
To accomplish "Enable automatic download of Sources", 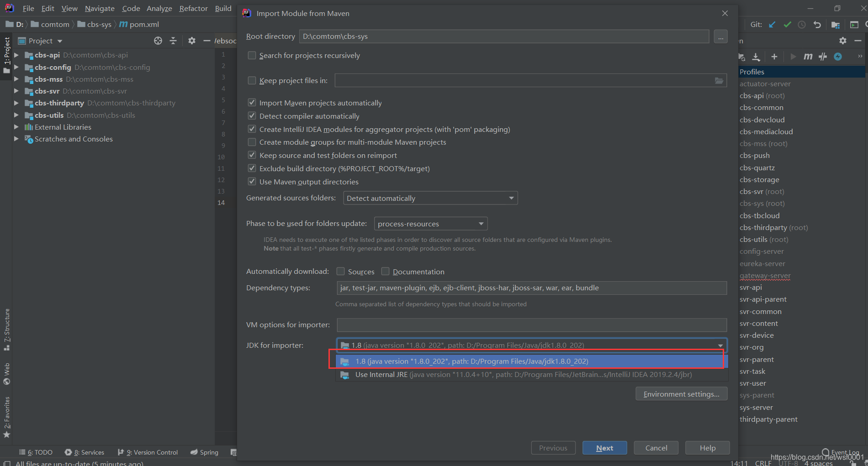I will click(x=340, y=272).
